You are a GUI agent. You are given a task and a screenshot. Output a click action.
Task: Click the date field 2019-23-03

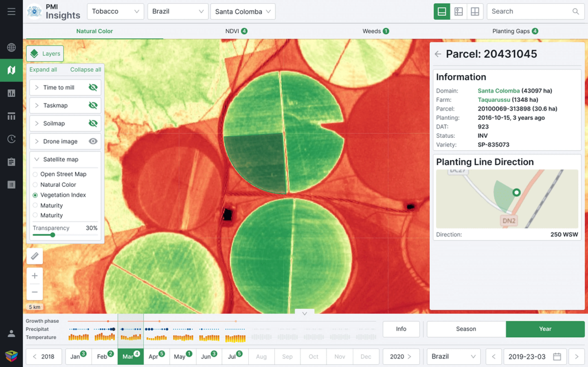(535, 357)
